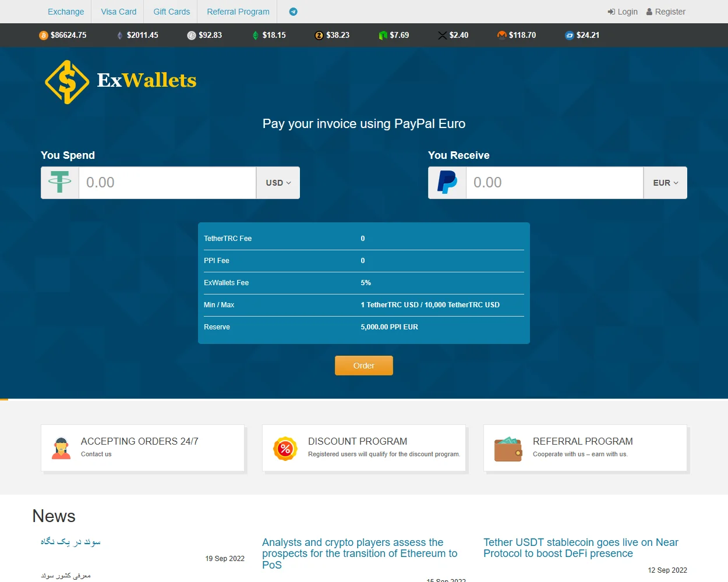Click the Register link
This screenshot has width=728, height=582.
coord(666,12)
